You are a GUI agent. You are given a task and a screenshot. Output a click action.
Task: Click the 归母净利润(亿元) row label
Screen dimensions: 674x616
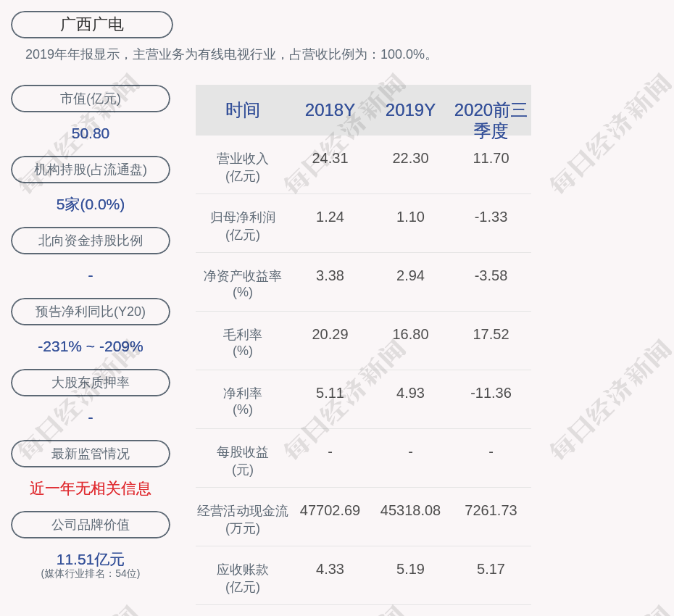tap(243, 225)
